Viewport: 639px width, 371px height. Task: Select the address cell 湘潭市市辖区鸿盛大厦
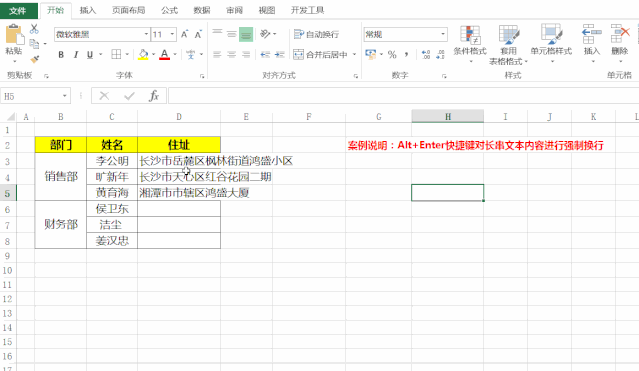(179, 193)
